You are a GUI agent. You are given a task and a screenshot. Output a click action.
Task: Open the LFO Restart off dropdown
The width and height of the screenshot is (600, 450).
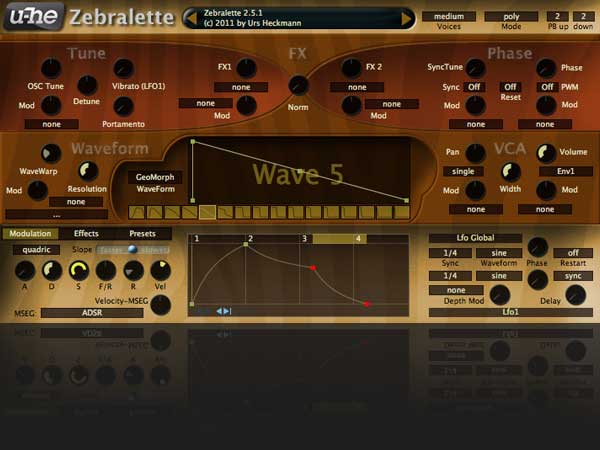[573, 253]
